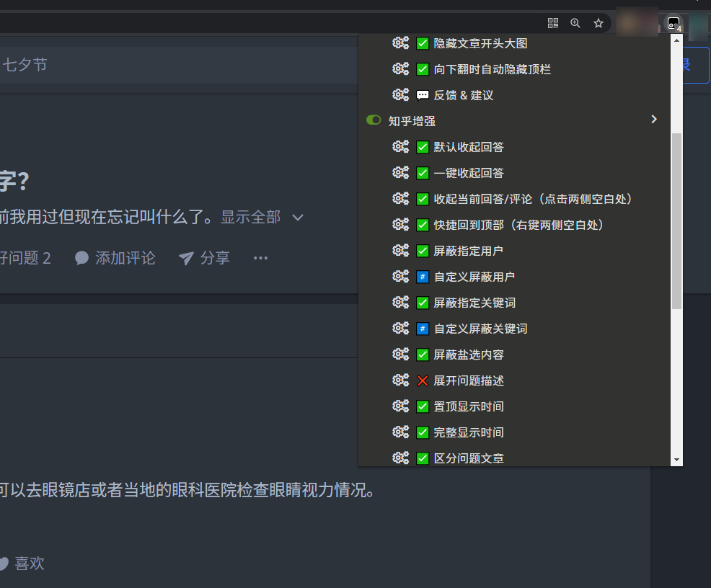Expand the 知乎增强 submenu arrow
The width and height of the screenshot is (711, 588).
point(654,120)
